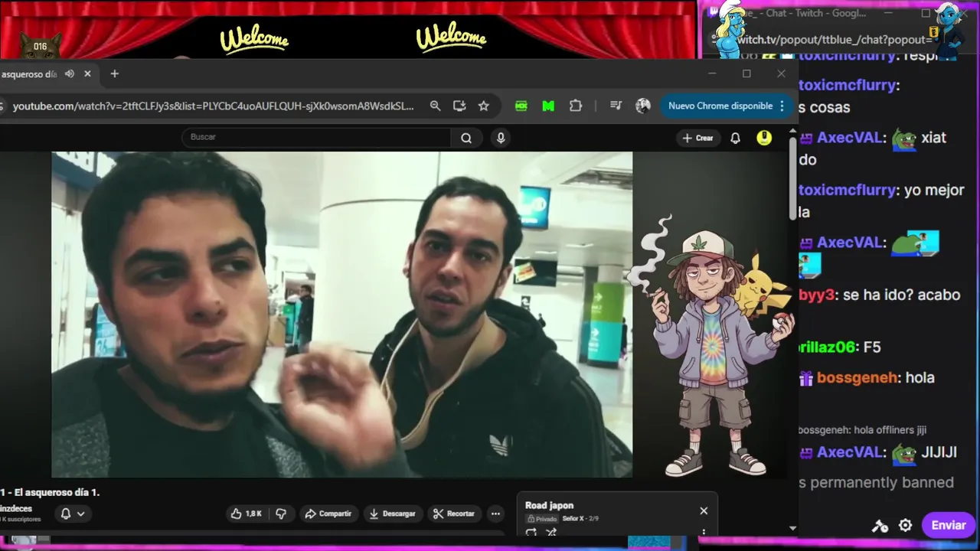Viewport: 980px width, 551px height.
Task: Open the yellow YouTube account avatar
Action: 764,138
